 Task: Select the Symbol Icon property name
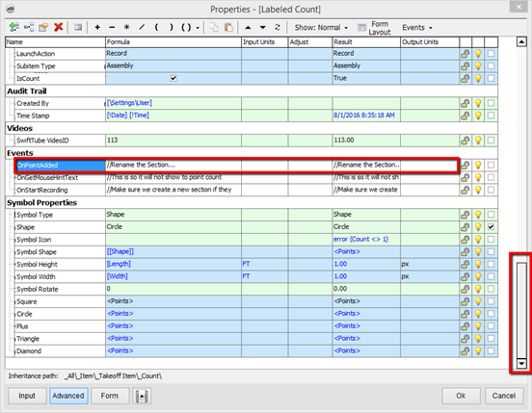click(34, 240)
